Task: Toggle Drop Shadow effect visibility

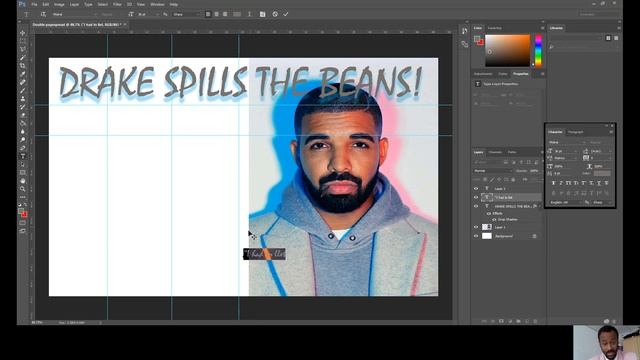Action: [494, 220]
